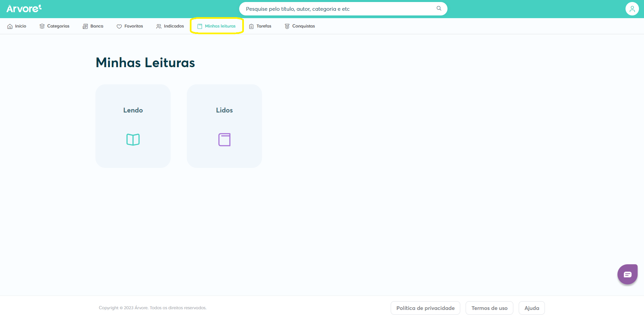Open the user profile avatar
This screenshot has width=644, height=318.
point(632,9)
